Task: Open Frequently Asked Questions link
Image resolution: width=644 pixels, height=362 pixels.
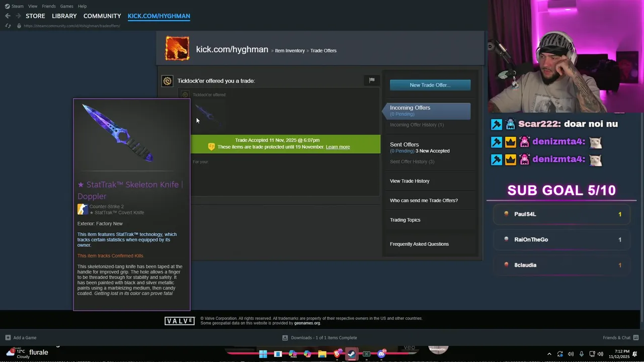Action: (419, 244)
